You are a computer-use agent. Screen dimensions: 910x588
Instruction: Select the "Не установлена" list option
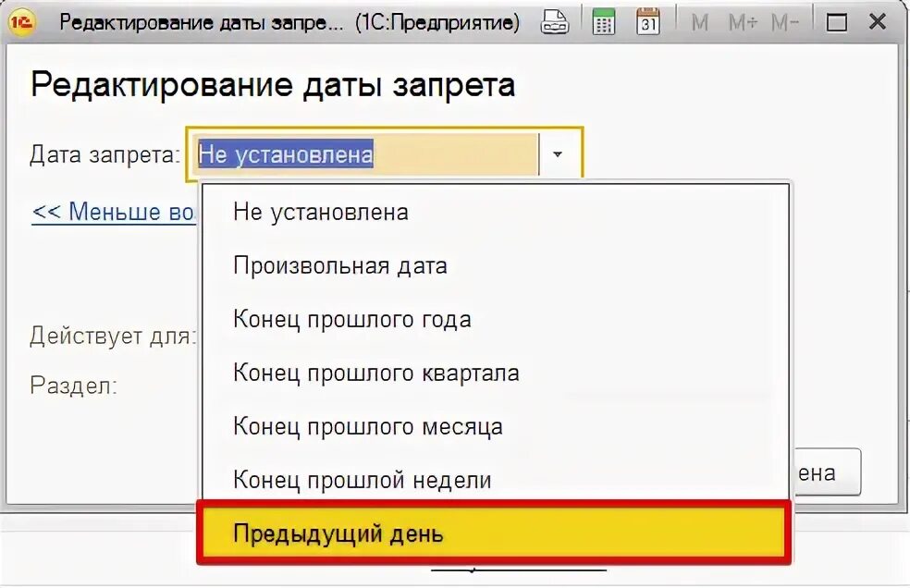[x=319, y=211]
